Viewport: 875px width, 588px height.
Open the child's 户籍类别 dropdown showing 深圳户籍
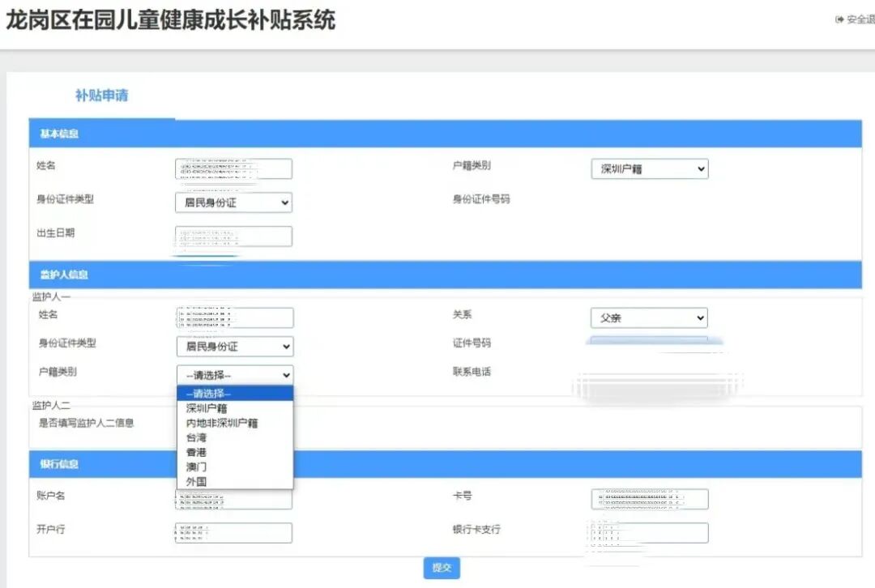click(649, 169)
